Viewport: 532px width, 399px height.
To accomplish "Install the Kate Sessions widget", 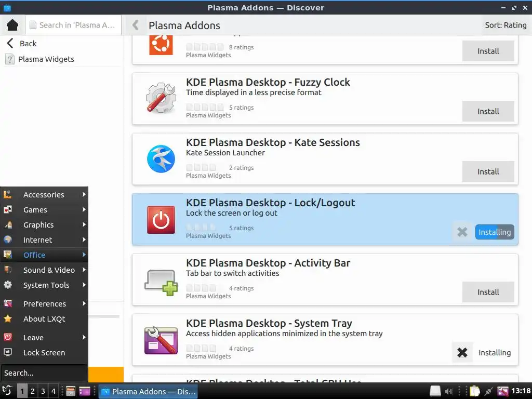I will point(488,171).
